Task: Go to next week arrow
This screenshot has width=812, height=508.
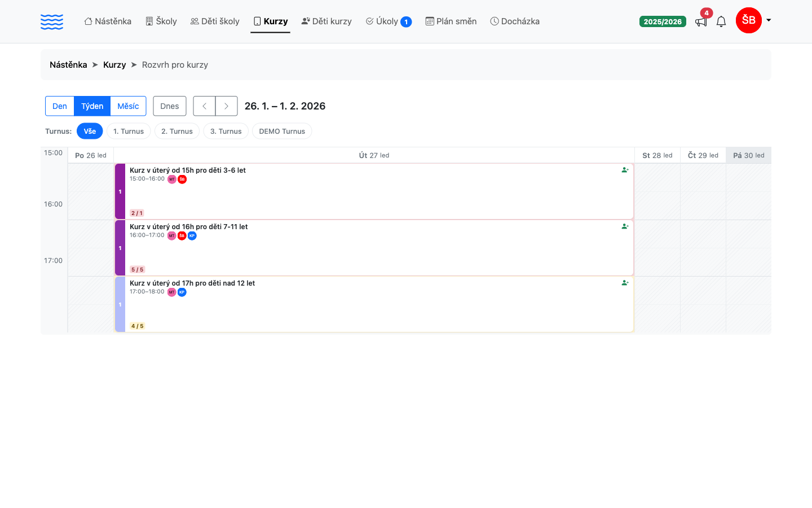Action: point(226,106)
